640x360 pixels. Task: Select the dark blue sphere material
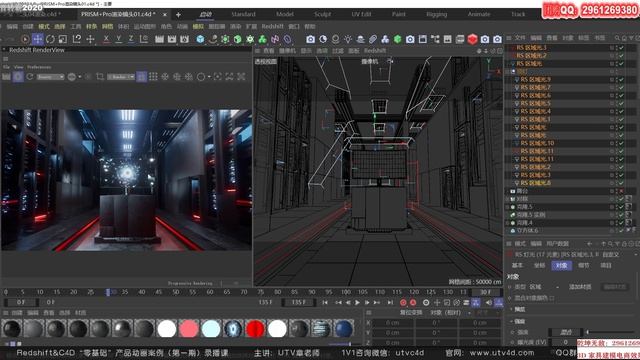coord(343,329)
